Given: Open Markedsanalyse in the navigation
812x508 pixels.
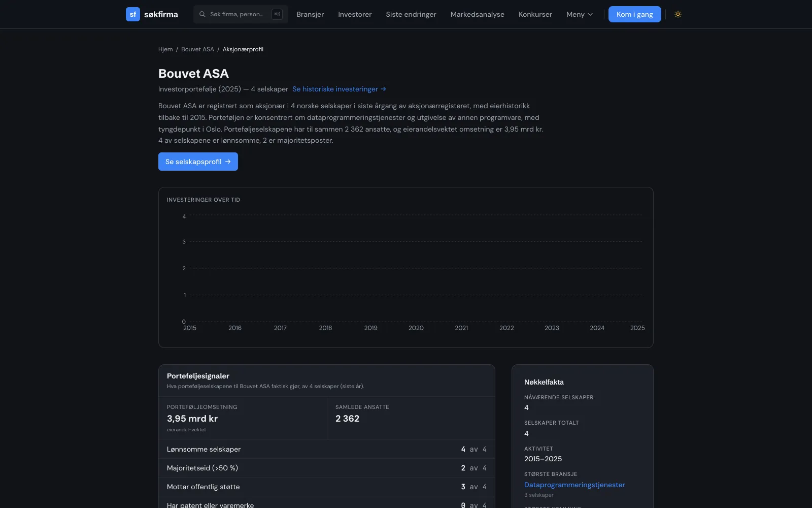Looking at the screenshot, I should coord(478,14).
